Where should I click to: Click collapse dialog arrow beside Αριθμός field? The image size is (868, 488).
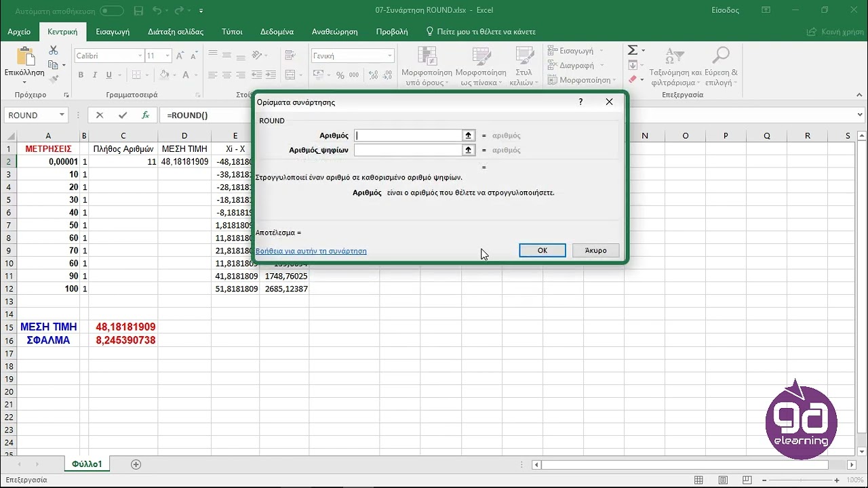pyautogui.click(x=468, y=136)
